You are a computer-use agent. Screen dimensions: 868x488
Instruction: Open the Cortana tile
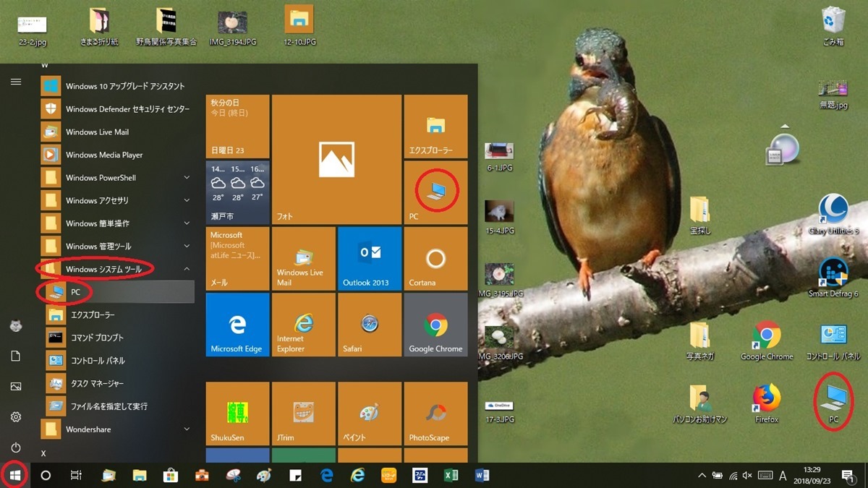[x=435, y=259]
